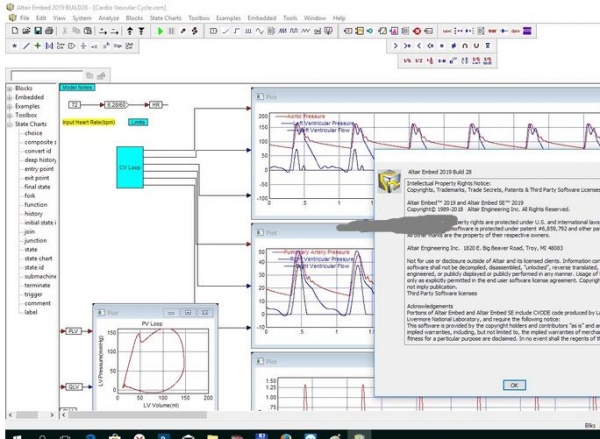Collapse the State Charts tree node
600x439 pixels.
point(10,124)
